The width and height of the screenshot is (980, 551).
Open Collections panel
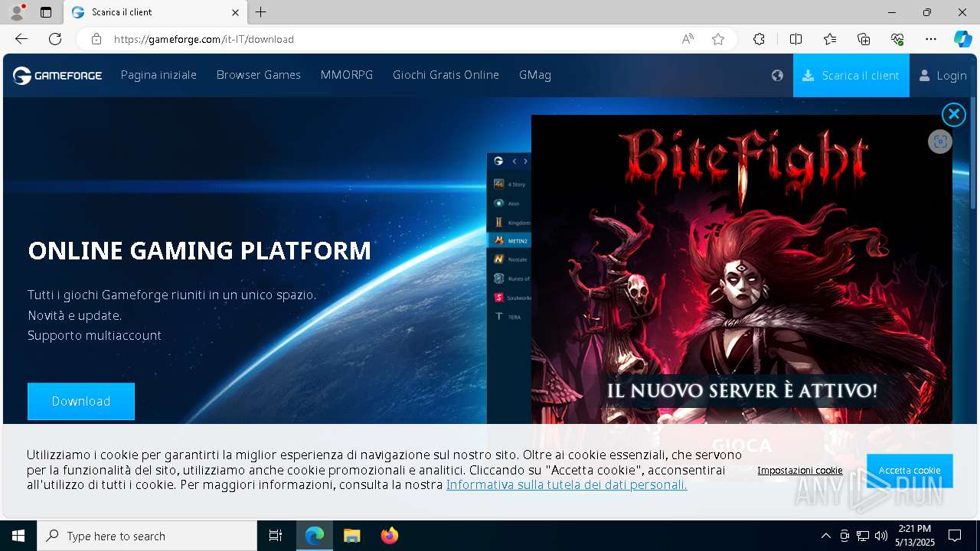[864, 39]
